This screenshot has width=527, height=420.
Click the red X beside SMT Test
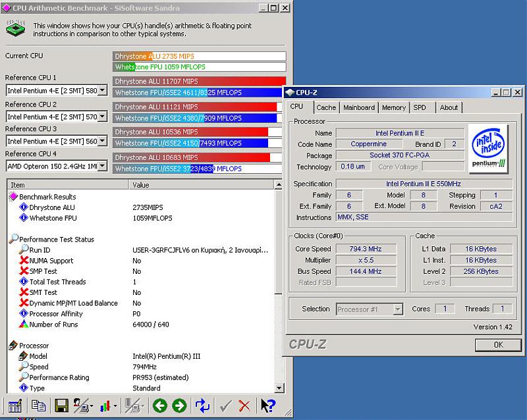24,292
